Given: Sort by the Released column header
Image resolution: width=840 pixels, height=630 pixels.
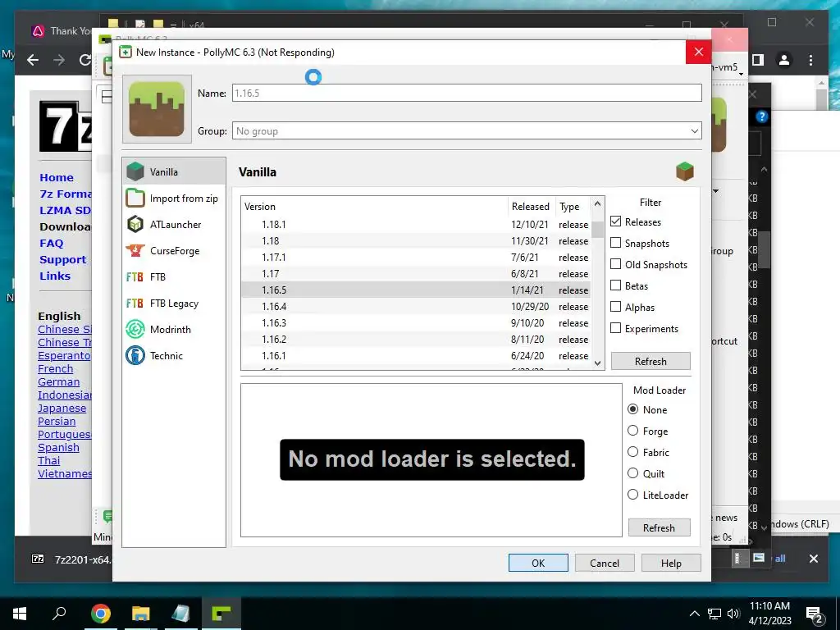Looking at the screenshot, I should click(x=531, y=206).
